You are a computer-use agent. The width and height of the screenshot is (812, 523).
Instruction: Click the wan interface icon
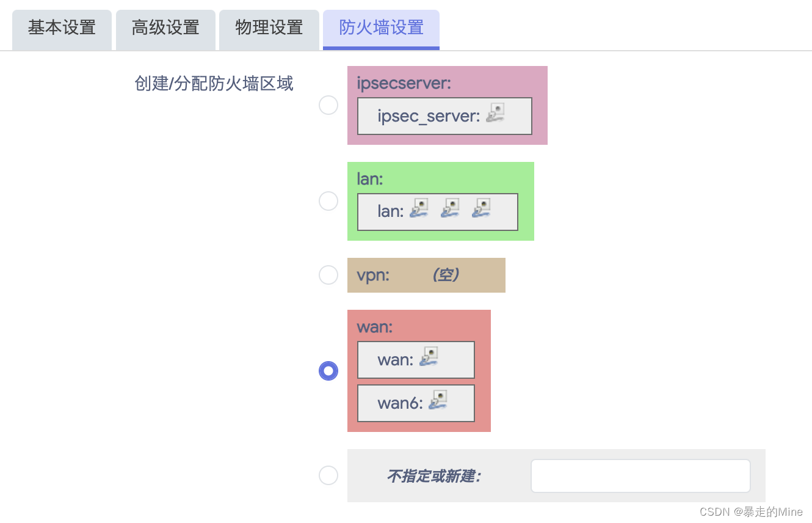pyautogui.click(x=429, y=357)
